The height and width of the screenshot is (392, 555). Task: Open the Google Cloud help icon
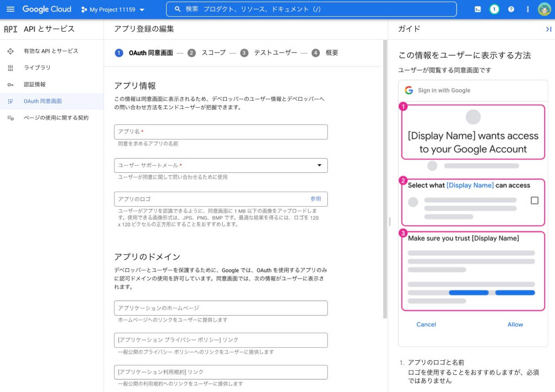point(511,9)
